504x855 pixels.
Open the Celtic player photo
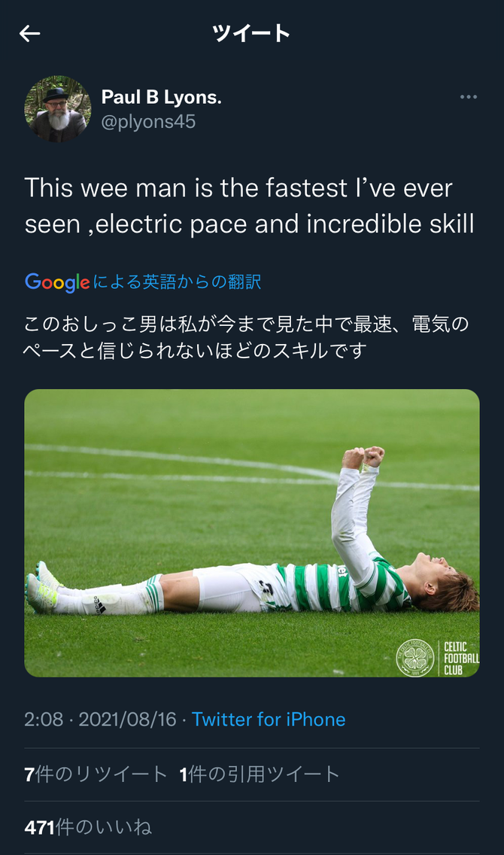(x=252, y=534)
